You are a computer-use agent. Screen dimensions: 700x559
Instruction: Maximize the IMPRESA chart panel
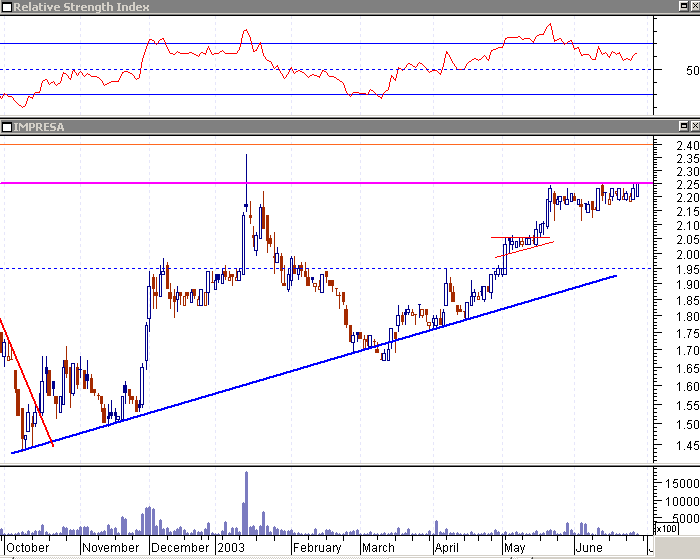[x=683, y=126]
